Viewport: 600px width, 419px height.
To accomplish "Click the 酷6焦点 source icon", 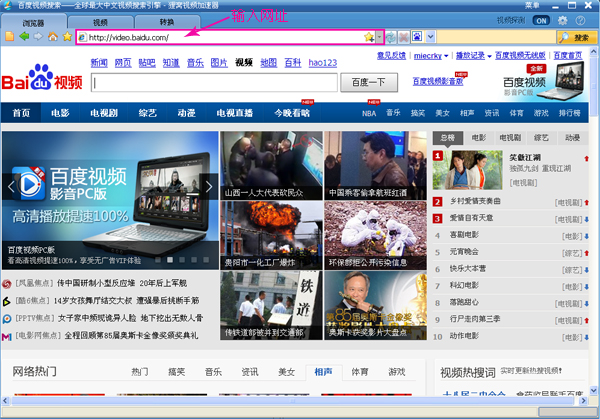I will [x=7, y=301].
